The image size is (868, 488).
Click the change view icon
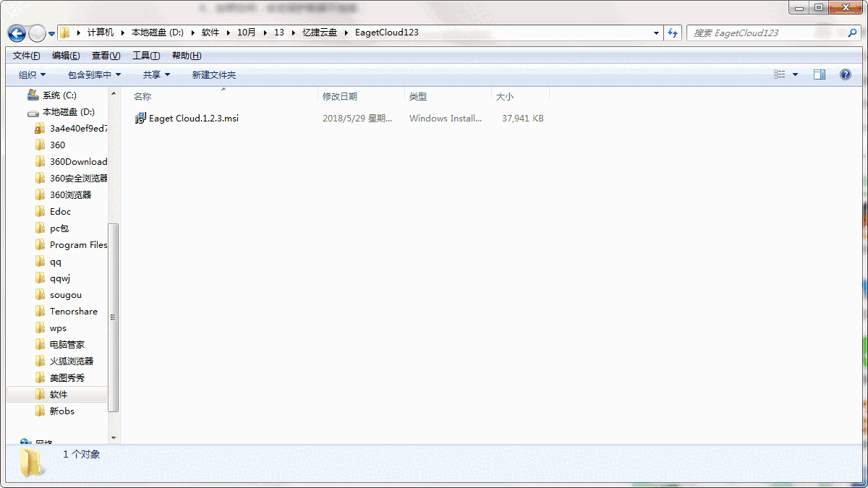coord(780,74)
